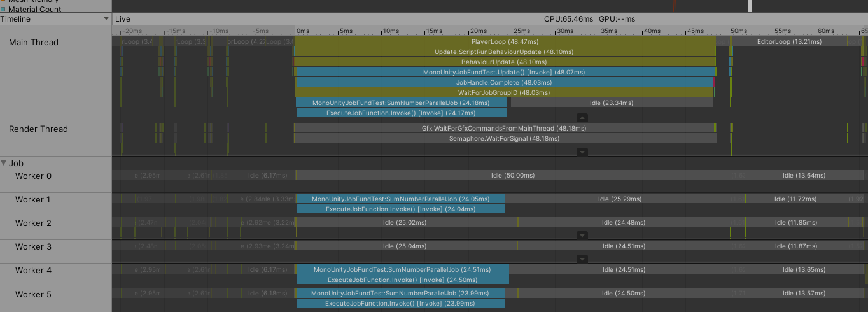Select Worker 1's SumNumberParallelJob (24.05ms) bar

tap(400, 199)
